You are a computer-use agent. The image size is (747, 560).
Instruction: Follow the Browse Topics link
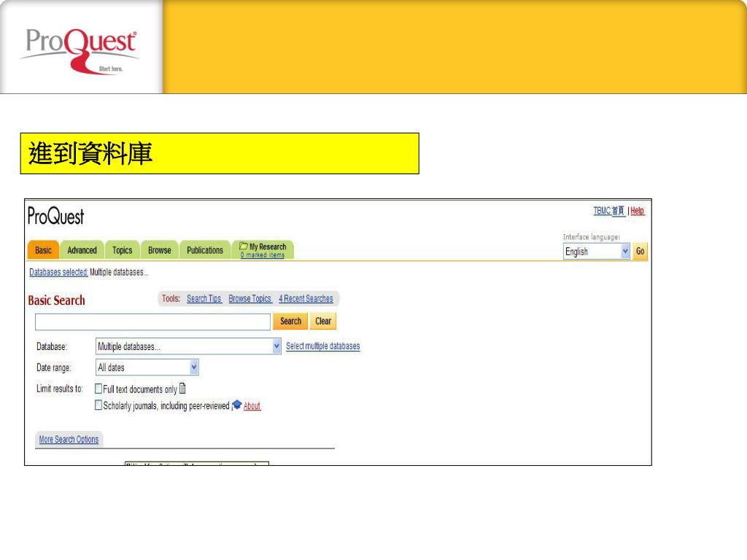(249, 298)
